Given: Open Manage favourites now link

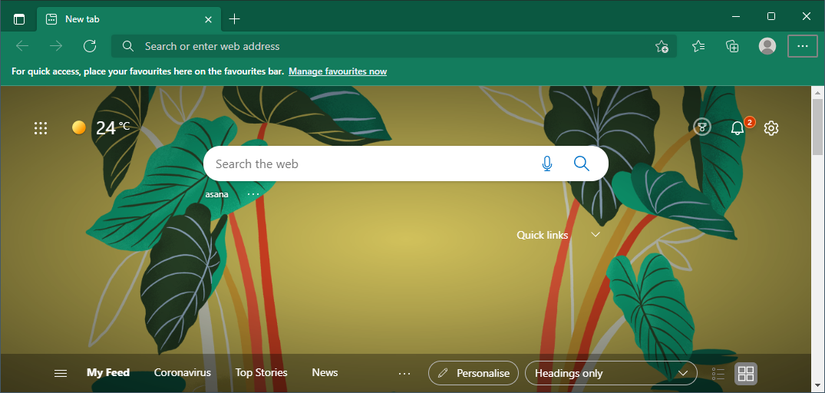Looking at the screenshot, I should pos(337,71).
